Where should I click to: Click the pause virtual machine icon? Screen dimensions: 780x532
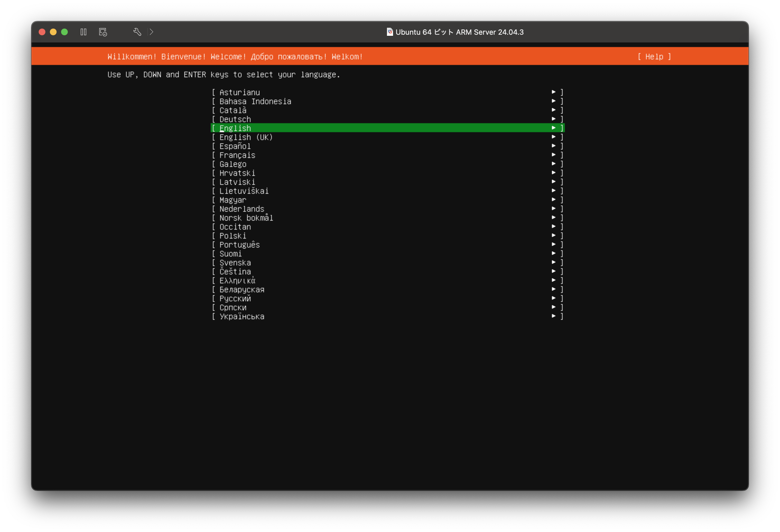point(83,32)
